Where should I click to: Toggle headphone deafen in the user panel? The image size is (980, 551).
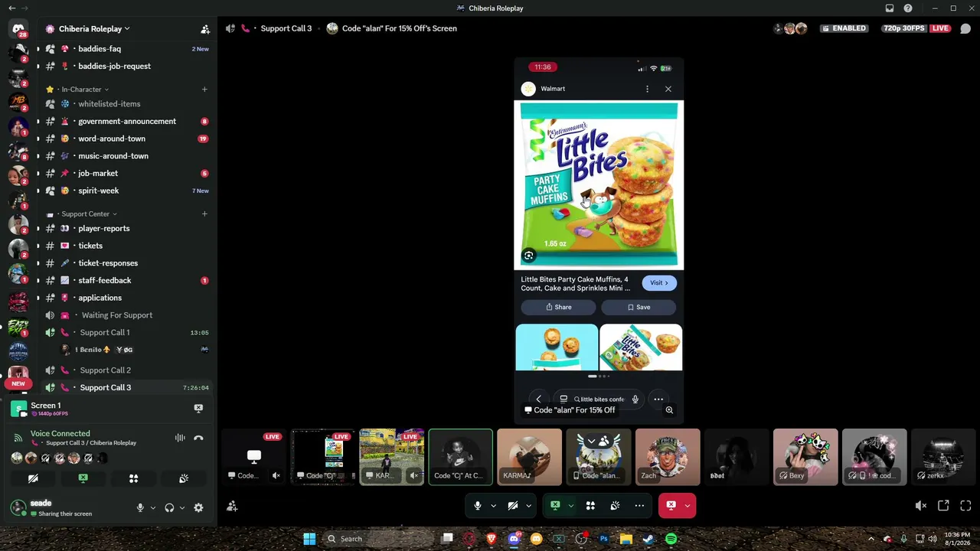[x=169, y=507]
